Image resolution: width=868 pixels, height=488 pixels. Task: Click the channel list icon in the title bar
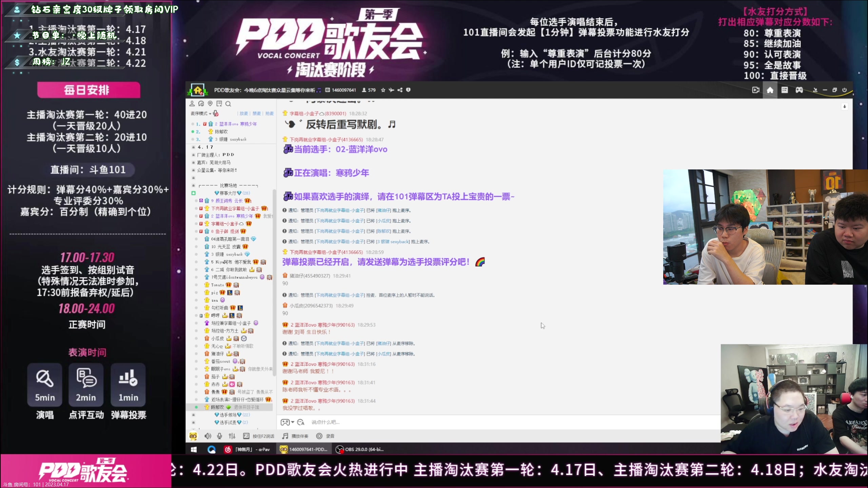[785, 90]
